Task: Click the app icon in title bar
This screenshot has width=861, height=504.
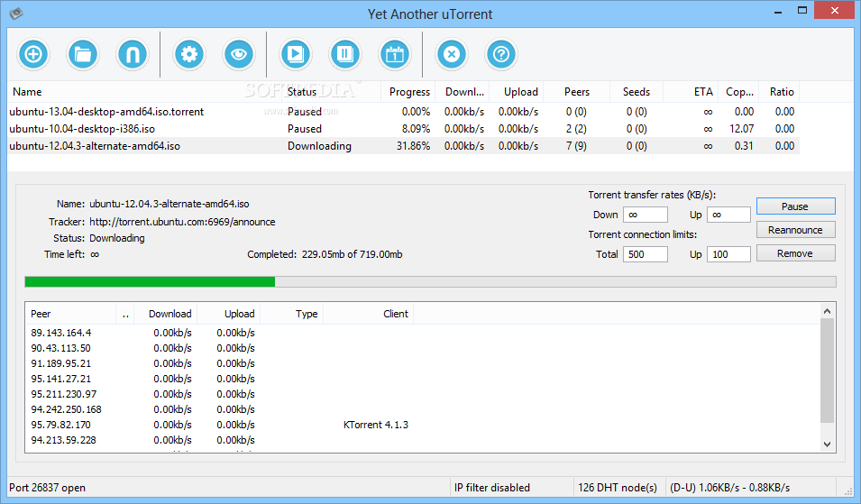Action: click(16, 14)
